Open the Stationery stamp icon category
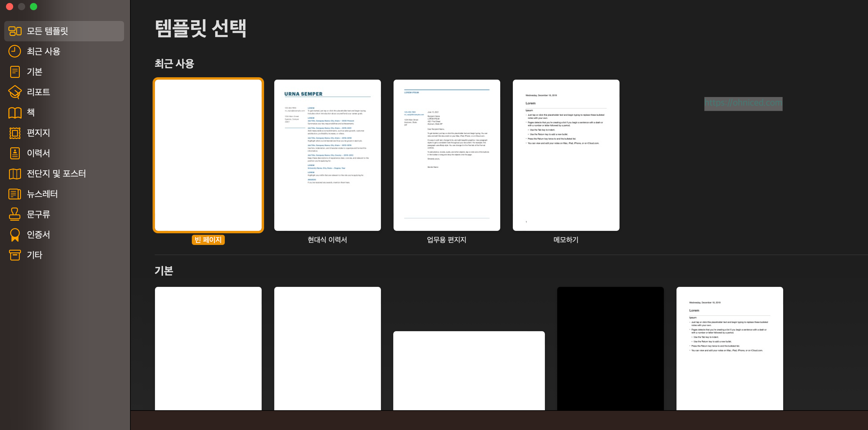Image resolution: width=868 pixels, height=430 pixels. [x=15, y=214]
